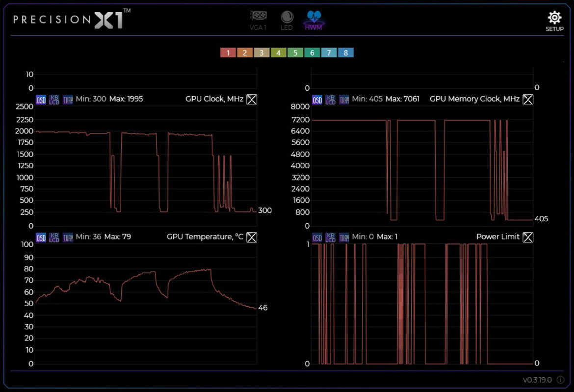Choose monitor slot 7 light blue swatch
The height and width of the screenshot is (392, 574).
point(329,52)
